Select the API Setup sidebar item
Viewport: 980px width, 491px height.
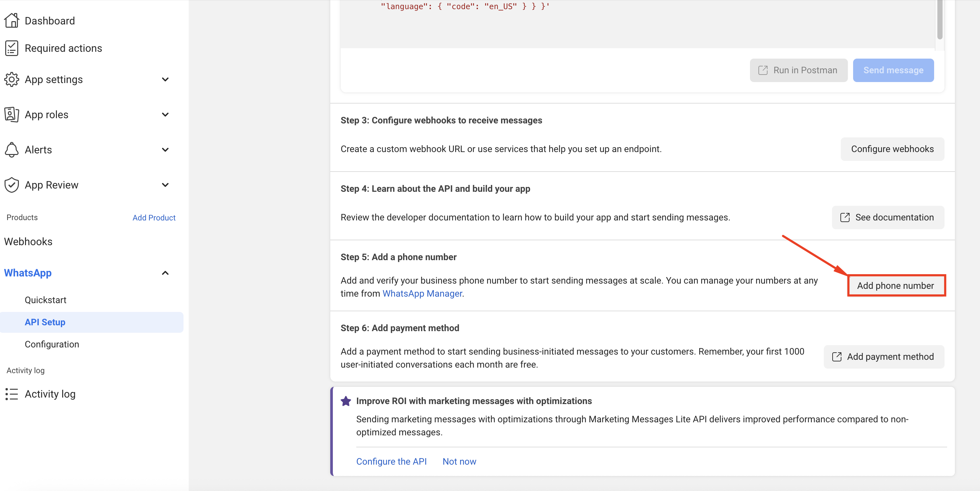click(92, 322)
